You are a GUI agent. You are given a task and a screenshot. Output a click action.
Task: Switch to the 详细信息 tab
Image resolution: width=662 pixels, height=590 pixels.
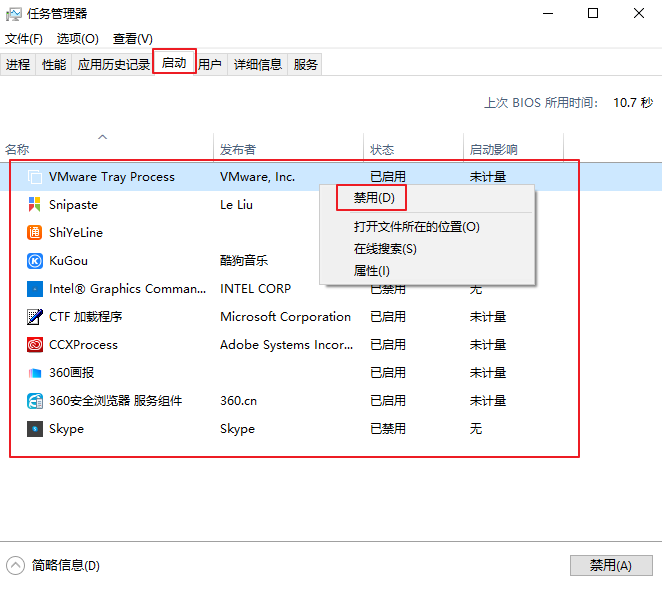258,65
